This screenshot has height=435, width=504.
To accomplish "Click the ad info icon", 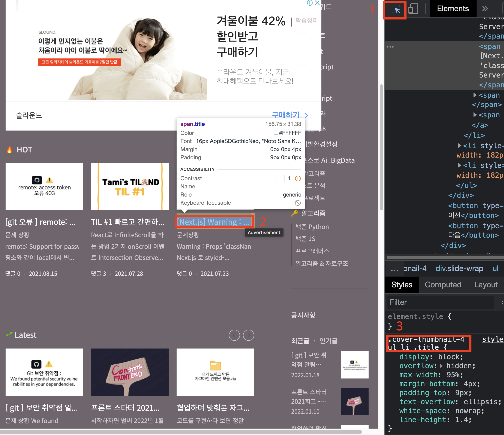I will pyautogui.click(x=310, y=3).
